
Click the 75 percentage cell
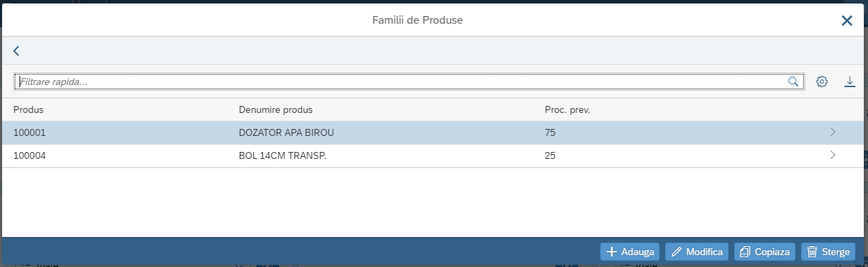[x=550, y=132]
